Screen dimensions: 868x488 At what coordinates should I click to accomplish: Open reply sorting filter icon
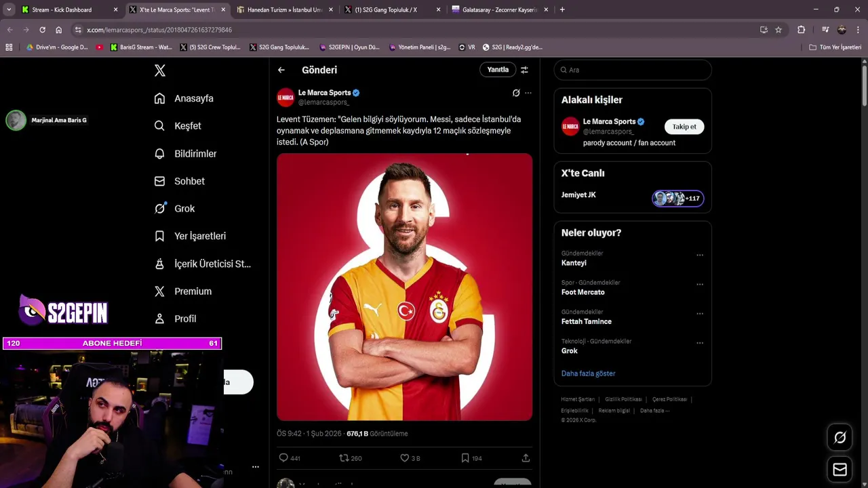point(524,70)
